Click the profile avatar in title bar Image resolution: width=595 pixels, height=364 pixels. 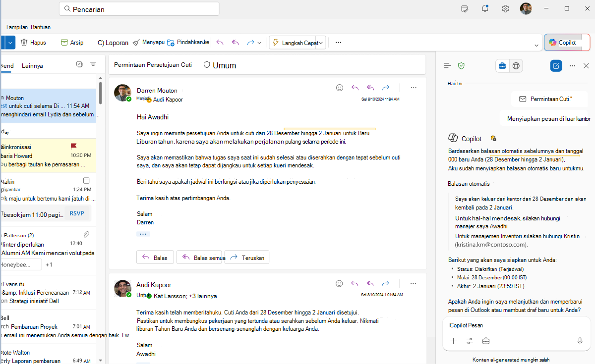tap(526, 8)
